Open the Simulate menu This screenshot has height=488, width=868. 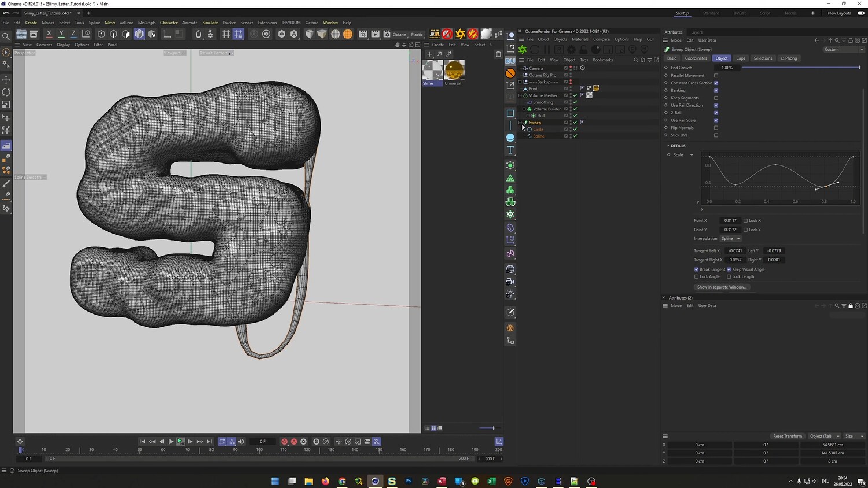210,23
